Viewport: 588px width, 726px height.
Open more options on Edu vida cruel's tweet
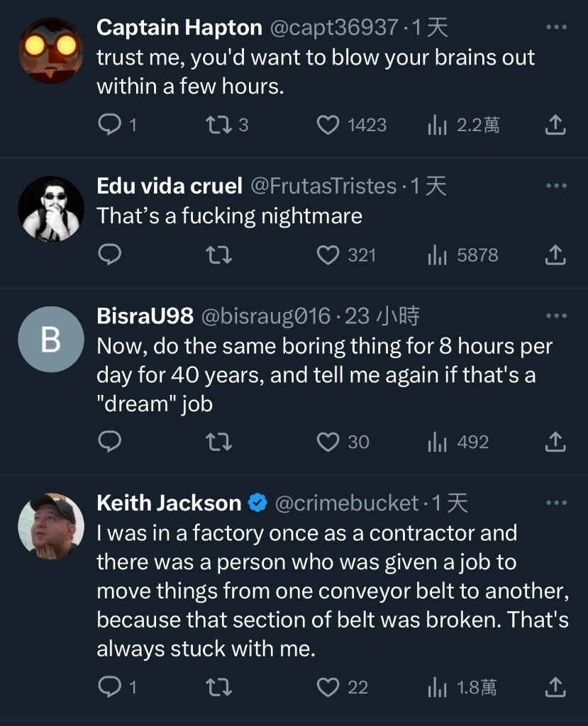pos(556,186)
